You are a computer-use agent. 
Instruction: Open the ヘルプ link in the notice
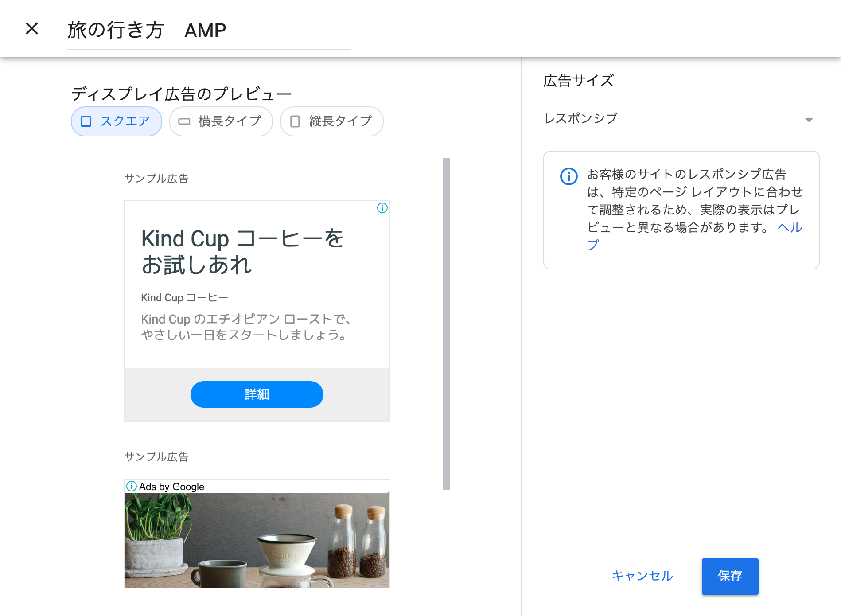(790, 228)
